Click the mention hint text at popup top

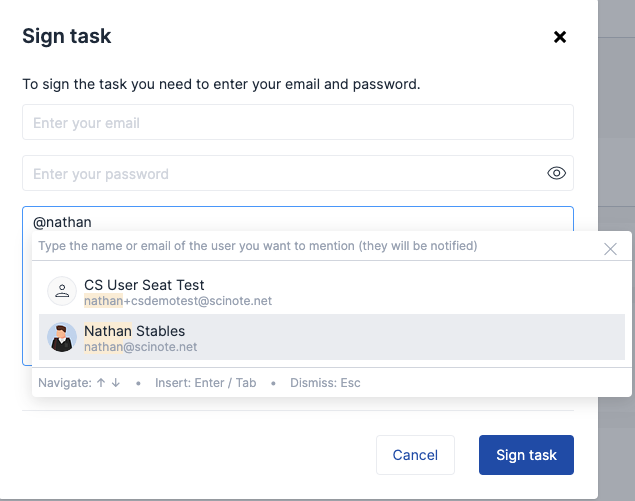pyautogui.click(x=257, y=246)
